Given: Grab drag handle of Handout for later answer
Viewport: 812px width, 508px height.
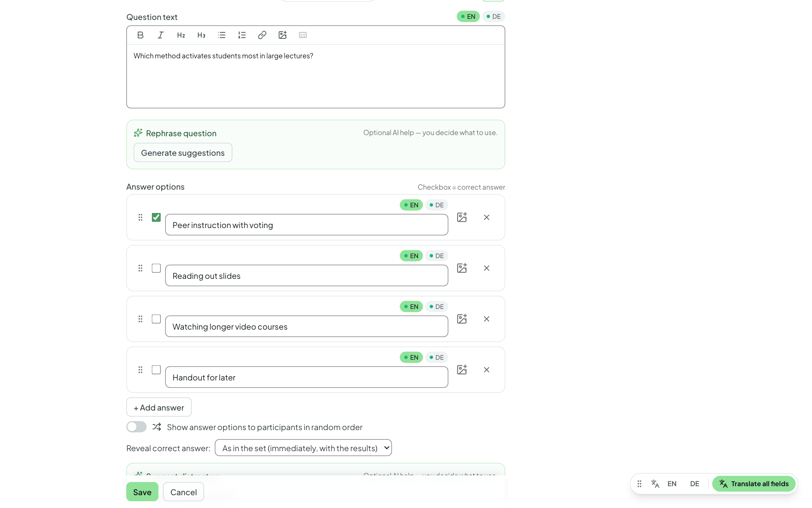Looking at the screenshot, I should 140,370.
